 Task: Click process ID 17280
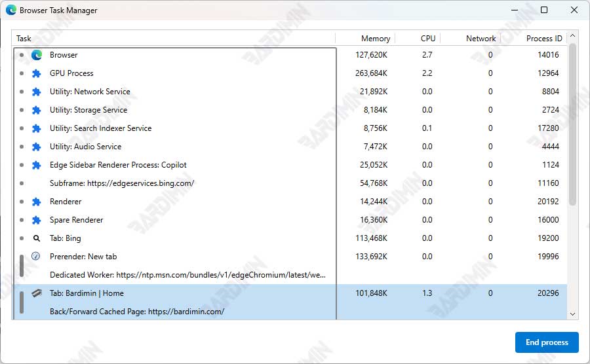(x=548, y=128)
